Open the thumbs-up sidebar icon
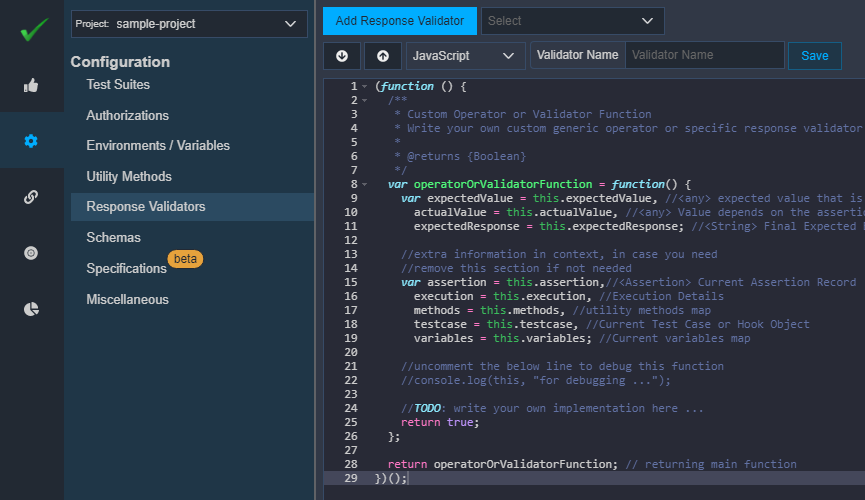The height and width of the screenshot is (500, 865). (31, 86)
